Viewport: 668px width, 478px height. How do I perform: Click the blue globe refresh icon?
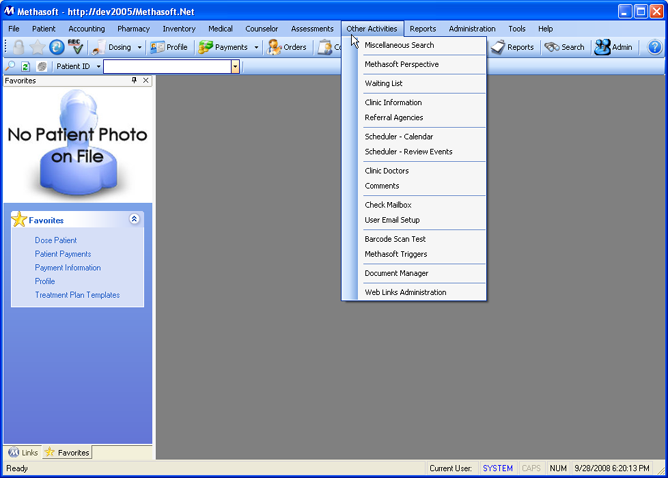pos(56,47)
